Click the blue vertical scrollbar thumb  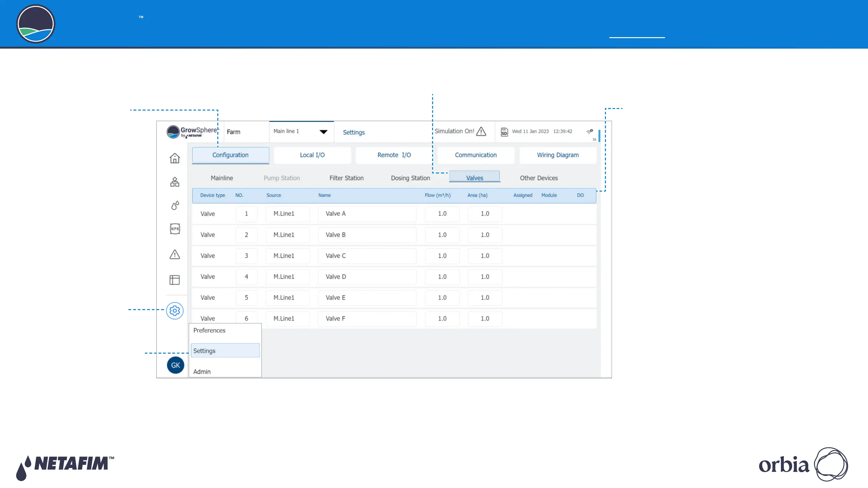[x=599, y=136]
